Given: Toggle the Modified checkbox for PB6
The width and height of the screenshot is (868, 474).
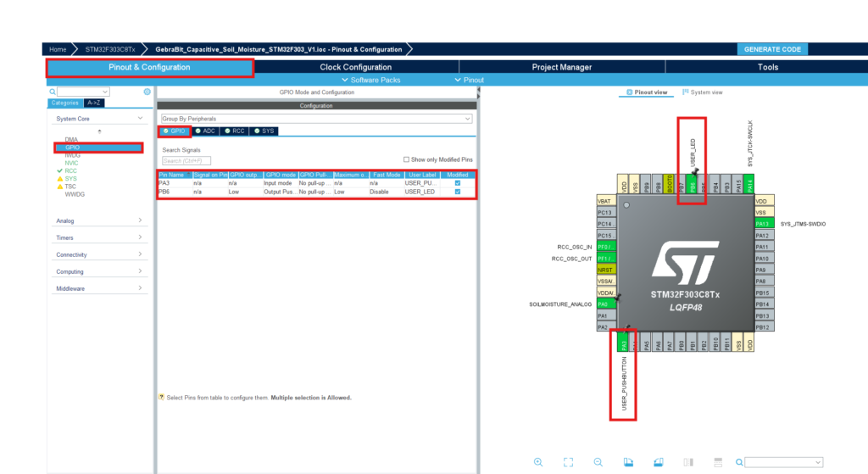Looking at the screenshot, I should (x=457, y=192).
